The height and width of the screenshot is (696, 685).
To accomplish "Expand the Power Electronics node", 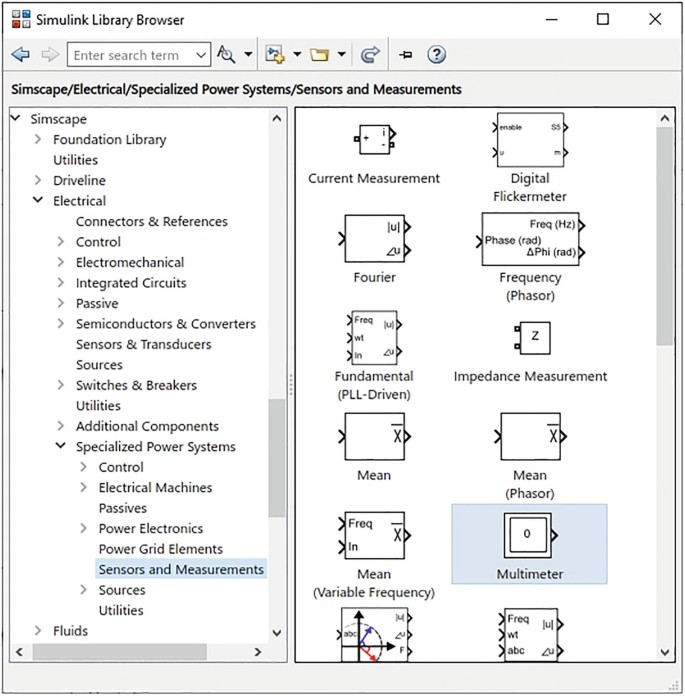I will coord(83,528).
